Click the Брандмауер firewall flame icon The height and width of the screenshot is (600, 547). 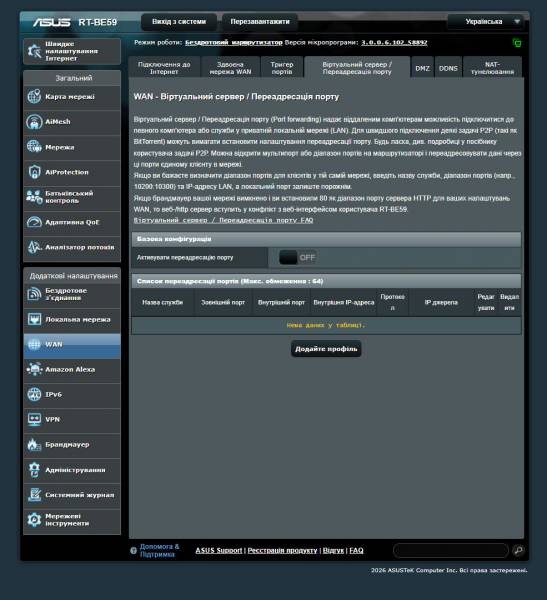(34, 445)
